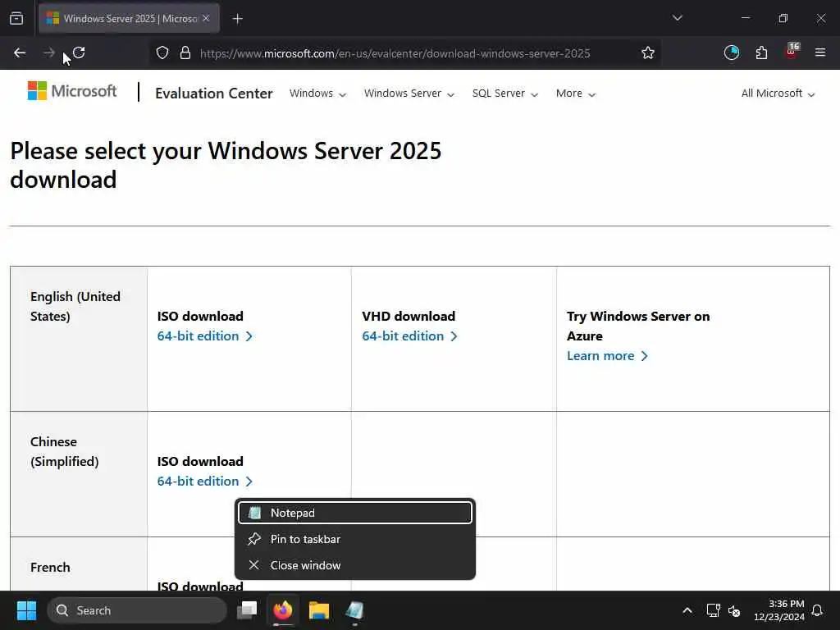
Task: Open File Explorer from the taskbar
Action: point(319,610)
